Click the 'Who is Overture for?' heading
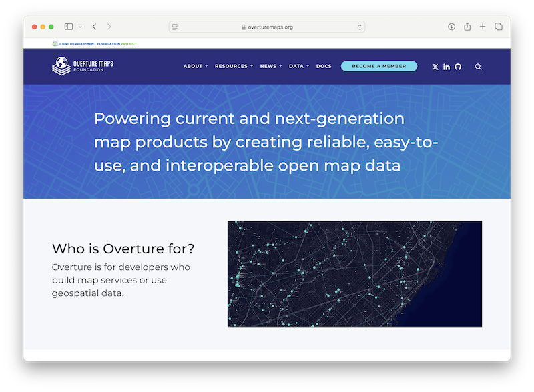534x392 pixels. coord(123,249)
